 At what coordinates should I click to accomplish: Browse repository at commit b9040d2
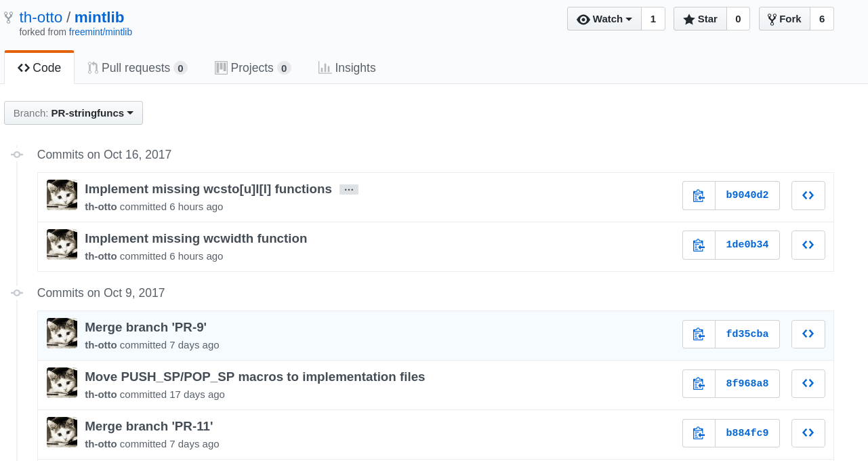(x=808, y=195)
